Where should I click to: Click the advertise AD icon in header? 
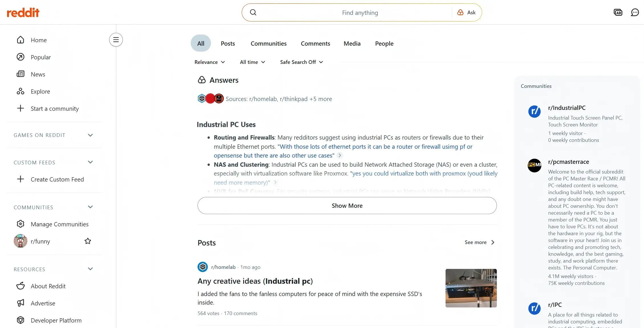pos(618,12)
